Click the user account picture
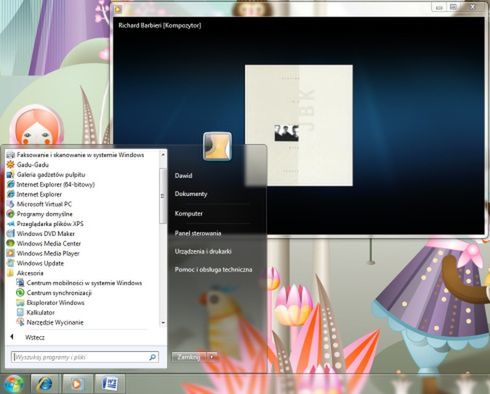This screenshot has width=490, height=394. click(217, 146)
